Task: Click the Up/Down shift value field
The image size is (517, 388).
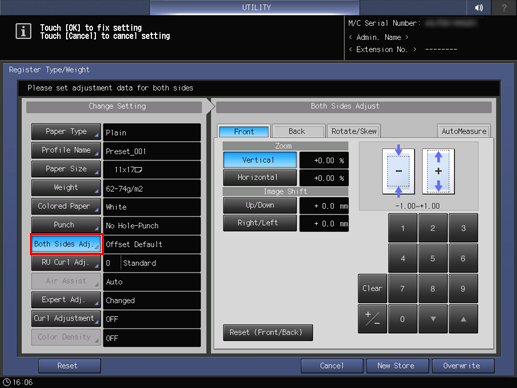Action: tap(324, 206)
